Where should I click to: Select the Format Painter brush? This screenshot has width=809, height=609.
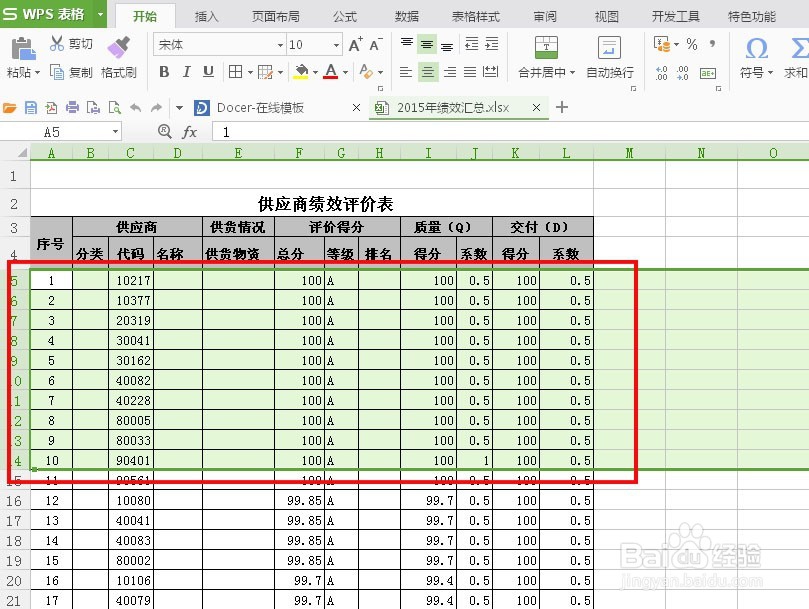coord(118,47)
